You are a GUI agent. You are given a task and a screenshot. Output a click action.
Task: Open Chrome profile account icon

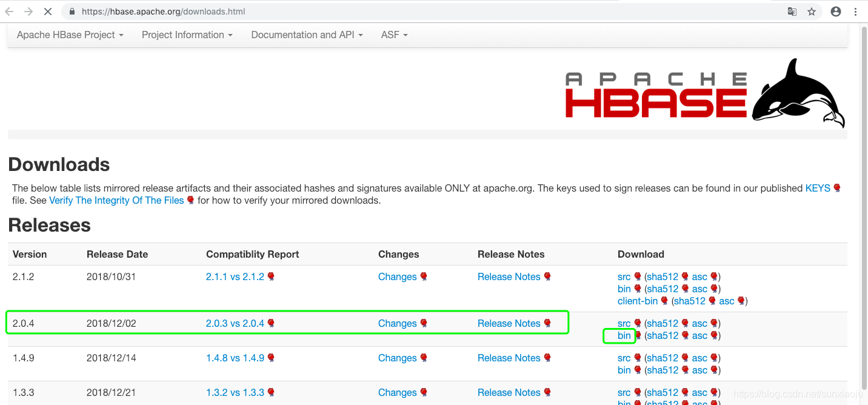pos(836,12)
